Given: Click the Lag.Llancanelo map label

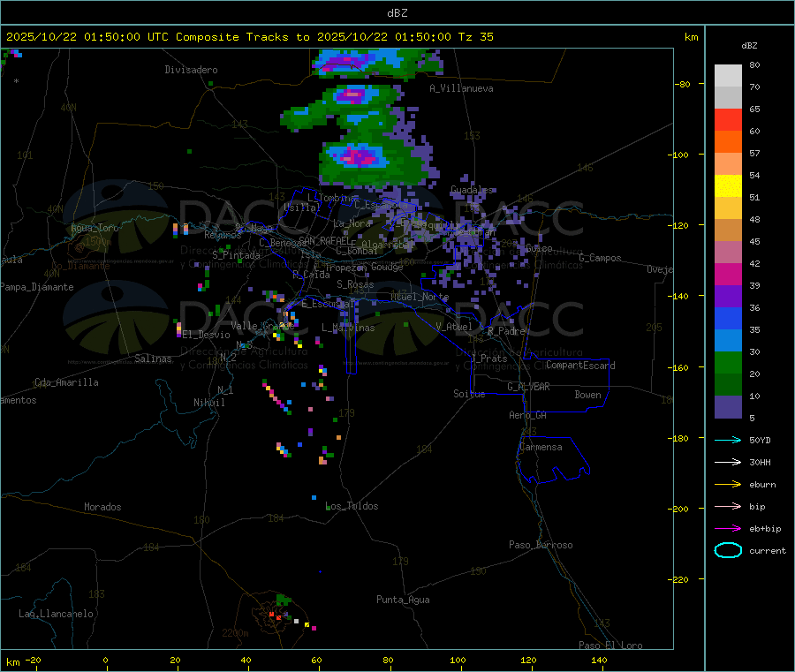Looking at the screenshot, I should [x=56, y=614].
